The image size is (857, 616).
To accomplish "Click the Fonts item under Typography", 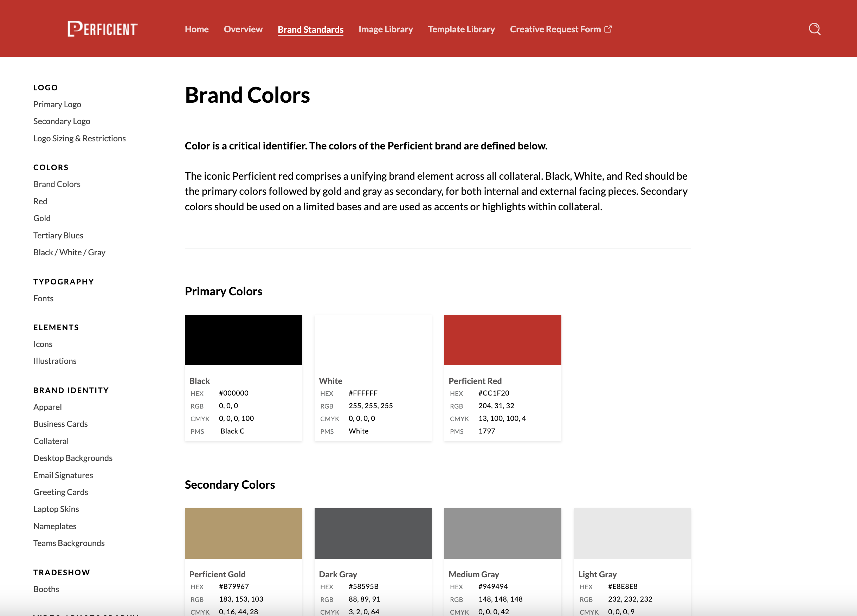I will (43, 298).
